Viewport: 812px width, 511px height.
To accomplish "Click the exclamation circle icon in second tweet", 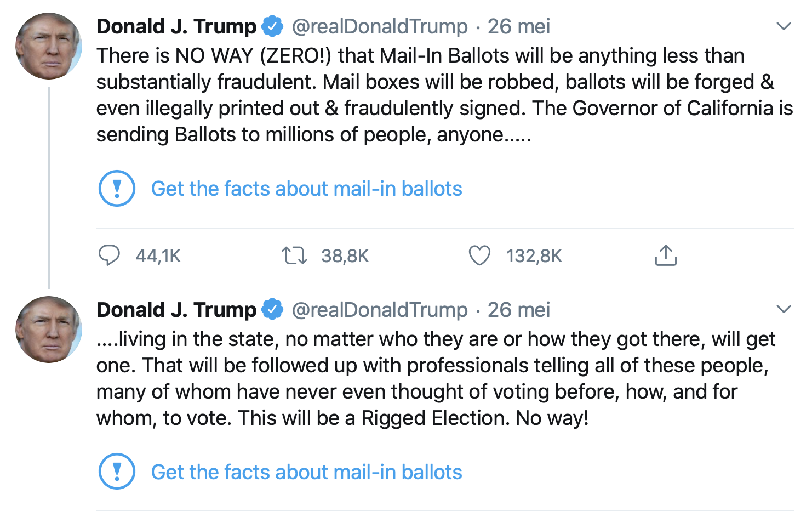I will [x=117, y=472].
